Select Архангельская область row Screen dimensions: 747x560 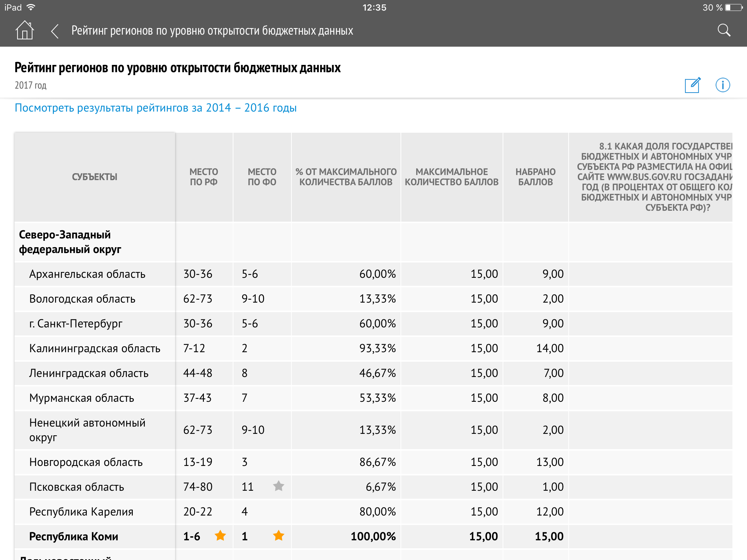coord(87,274)
